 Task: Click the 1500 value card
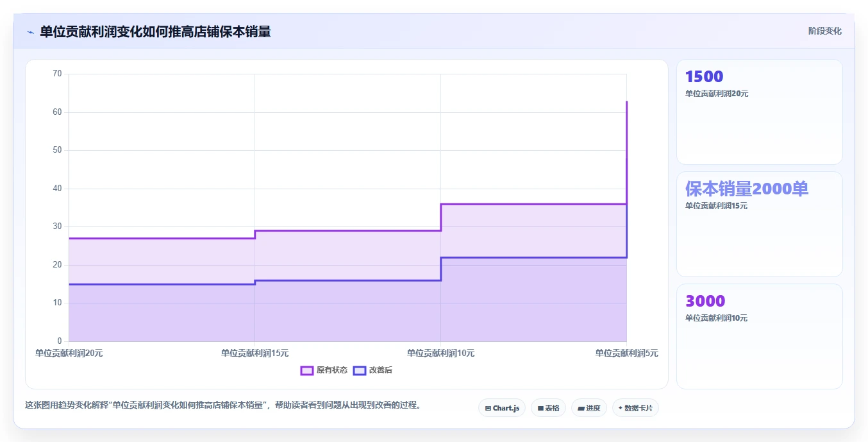pyautogui.click(x=760, y=112)
